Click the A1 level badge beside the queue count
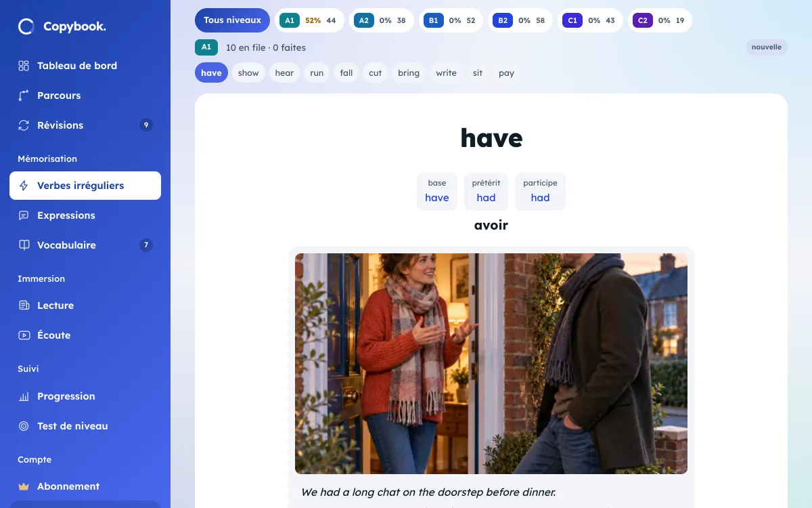Viewport: 812px width, 508px height. (206, 47)
